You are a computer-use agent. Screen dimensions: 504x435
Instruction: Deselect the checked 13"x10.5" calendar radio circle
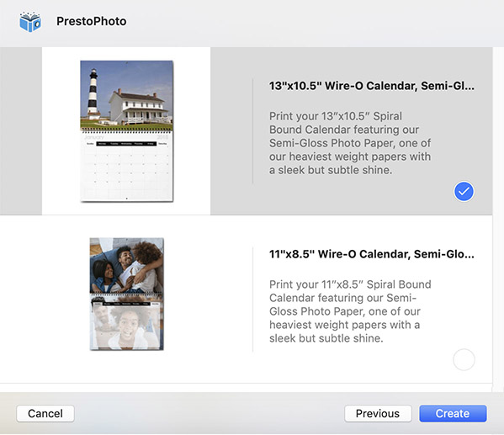pos(464,192)
